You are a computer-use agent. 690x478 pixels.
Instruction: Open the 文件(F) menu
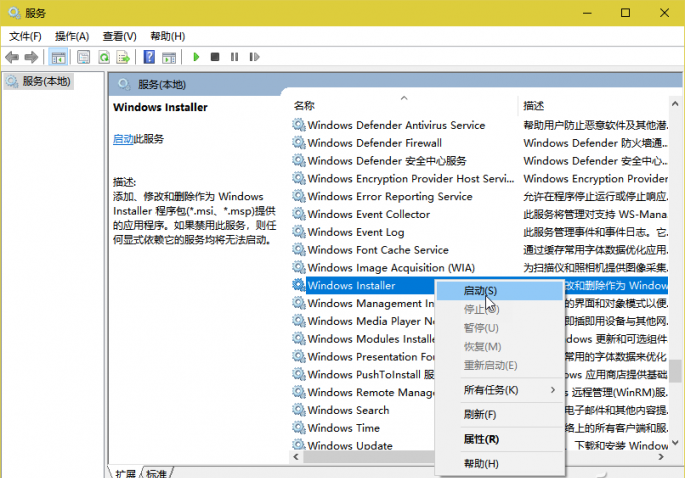[26, 36]
